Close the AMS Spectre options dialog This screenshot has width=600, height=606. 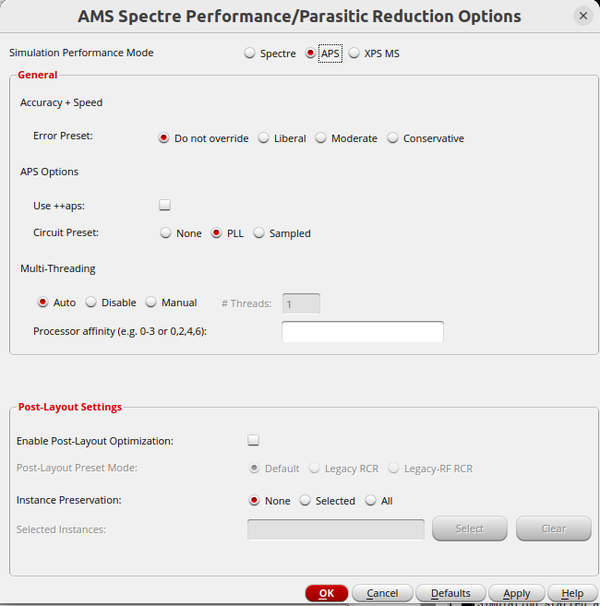tap(583, 16)
